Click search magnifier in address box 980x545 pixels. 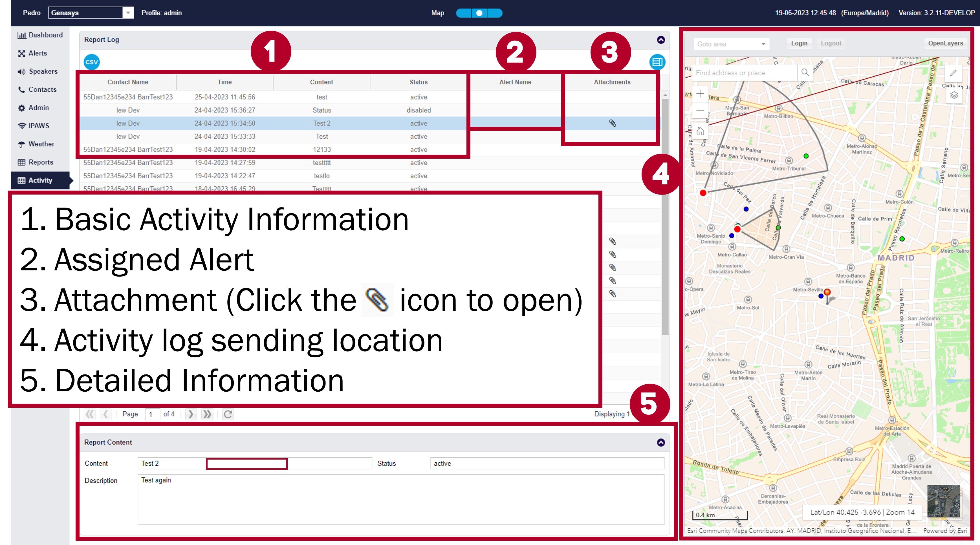[x=805, y=72]
